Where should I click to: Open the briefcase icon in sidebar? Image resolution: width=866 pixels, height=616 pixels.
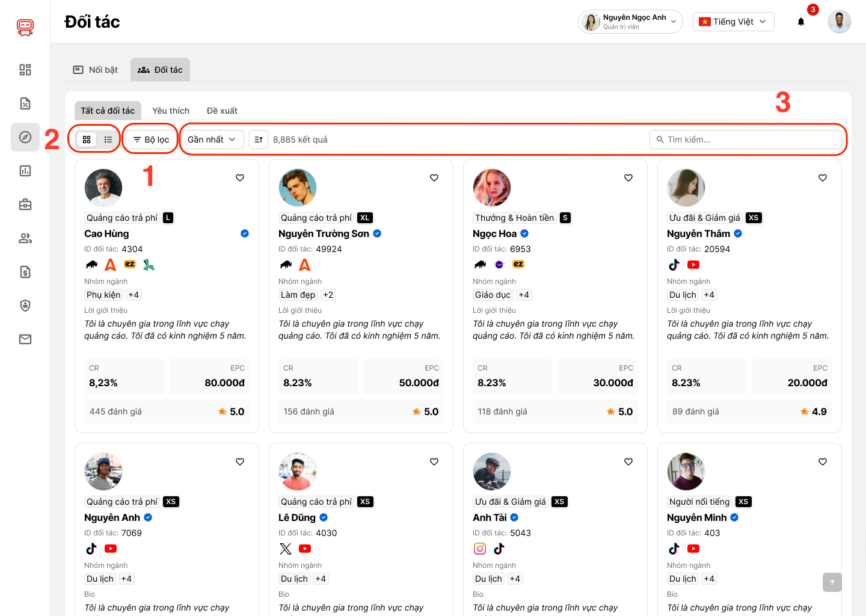coord(25,205)
